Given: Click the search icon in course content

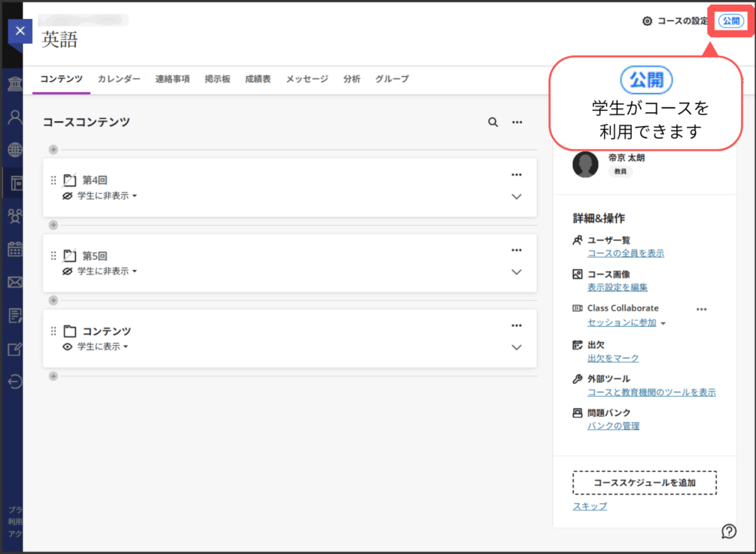Looking at the screenshot, I should pos(492,122).
